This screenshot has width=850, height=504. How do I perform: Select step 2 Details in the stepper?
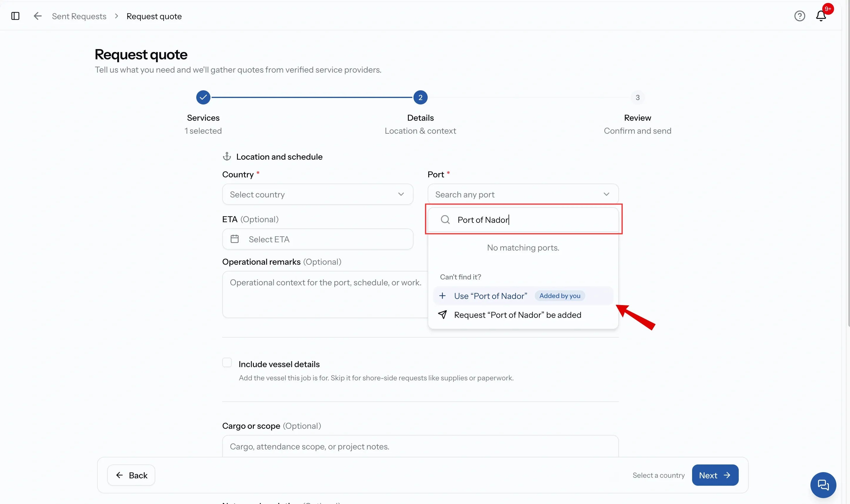coord(420,97)
